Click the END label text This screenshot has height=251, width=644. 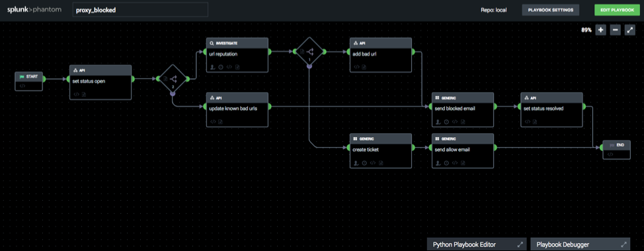point(620,145)
